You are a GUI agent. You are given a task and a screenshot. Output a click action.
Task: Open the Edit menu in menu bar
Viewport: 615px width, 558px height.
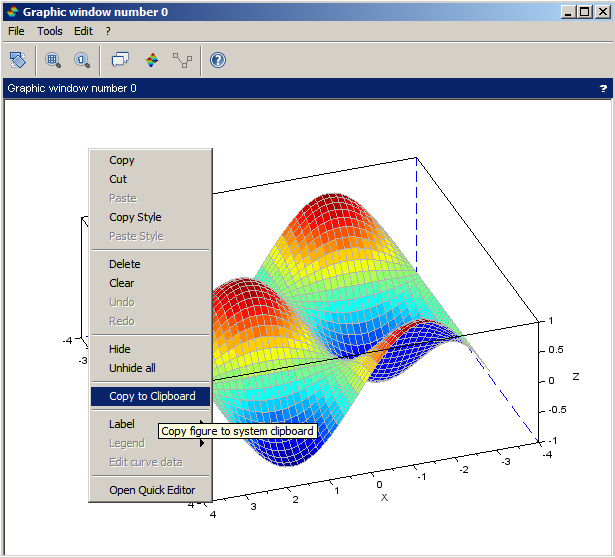click(x=83, y=31)
